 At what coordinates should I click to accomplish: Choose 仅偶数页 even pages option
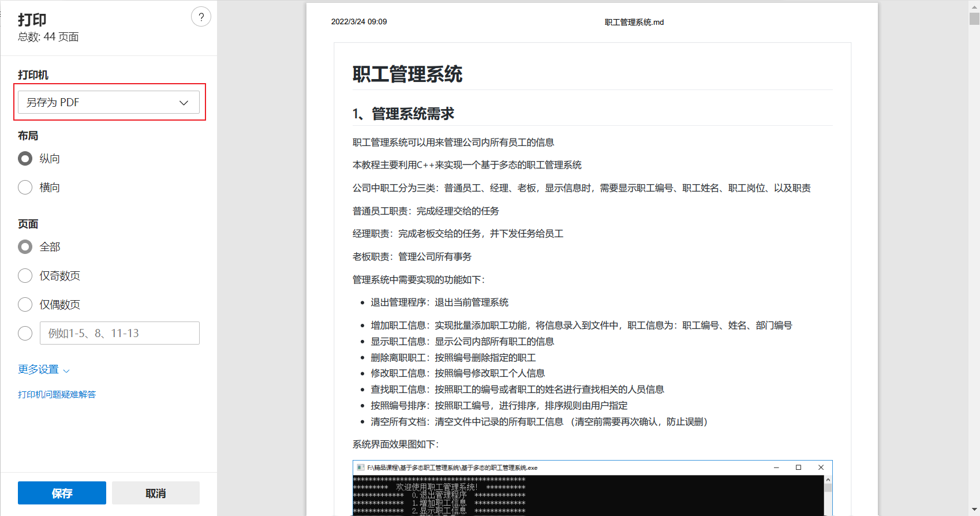pos(25,304)
